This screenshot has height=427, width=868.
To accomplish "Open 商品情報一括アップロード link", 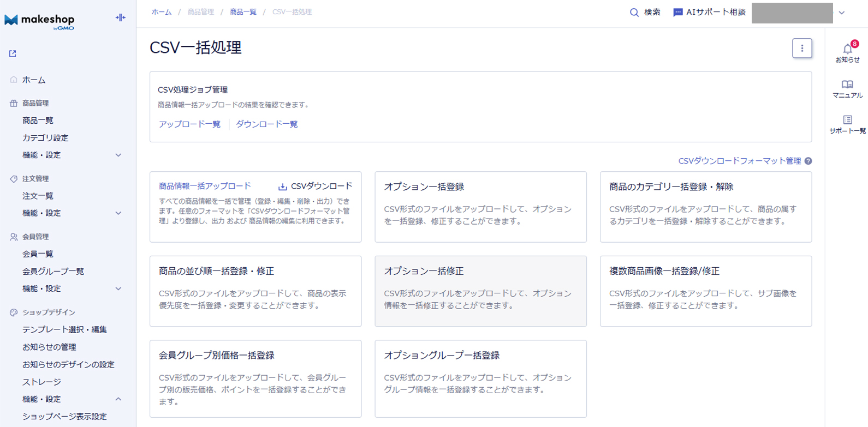I will click(205, 186).
